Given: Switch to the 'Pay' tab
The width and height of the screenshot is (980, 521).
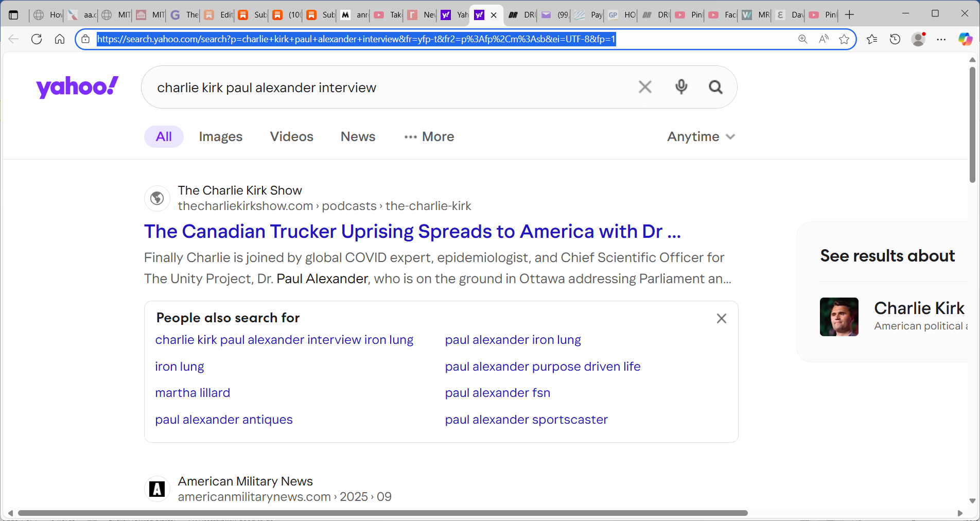Looking at the screenshot, I should [x=588, y=15].
